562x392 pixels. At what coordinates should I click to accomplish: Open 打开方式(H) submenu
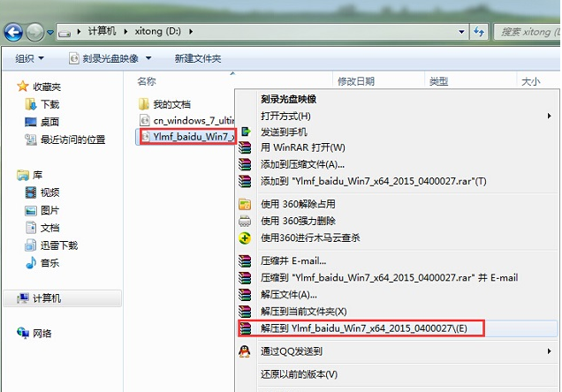(x=397, y=116)
